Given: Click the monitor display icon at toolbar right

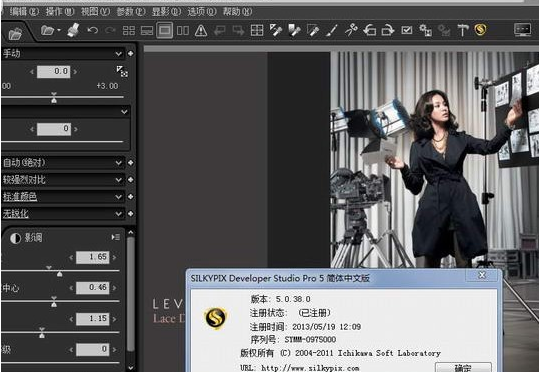Looking at the screenshot, I should pos(522,30).
